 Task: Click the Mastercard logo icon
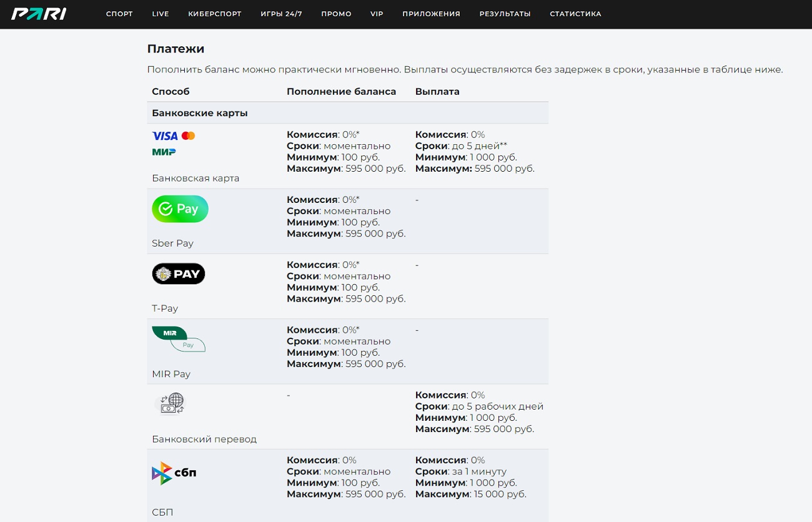188,135
